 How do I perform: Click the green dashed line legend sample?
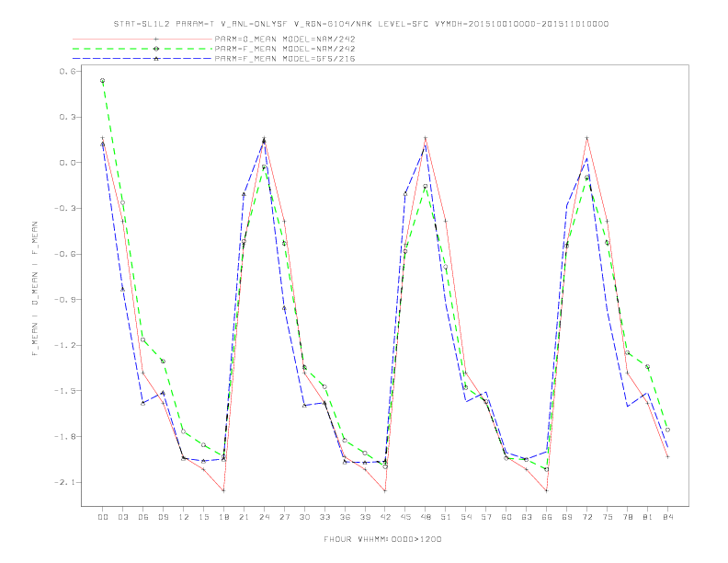[x=142, y=49]
